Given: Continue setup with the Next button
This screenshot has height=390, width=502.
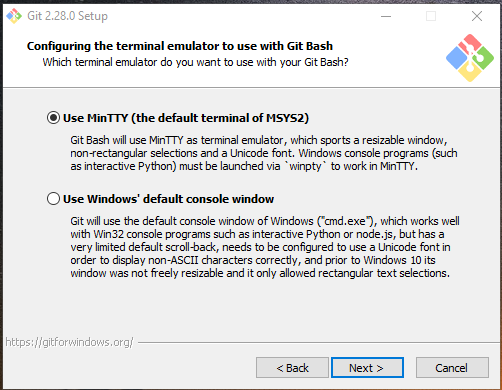Looking at the screenshot, I should [x=367, y=368].
